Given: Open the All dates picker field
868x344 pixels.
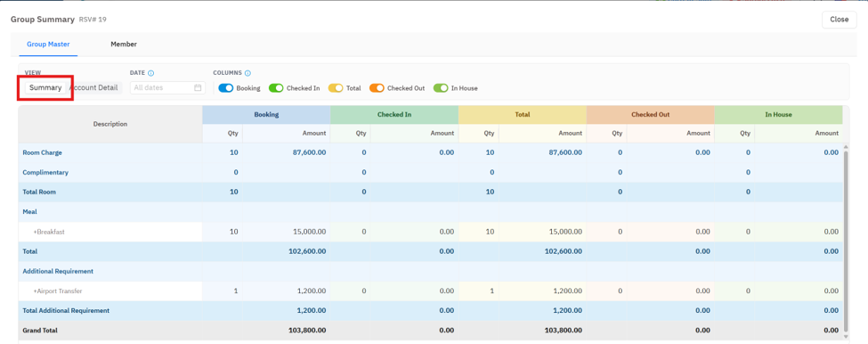Looking at the screenshot, I should pyautogui.click(x=167, y=87).
